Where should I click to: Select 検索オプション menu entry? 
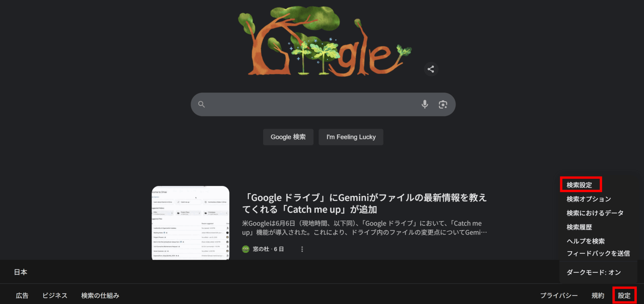click(x=589, y=199)
